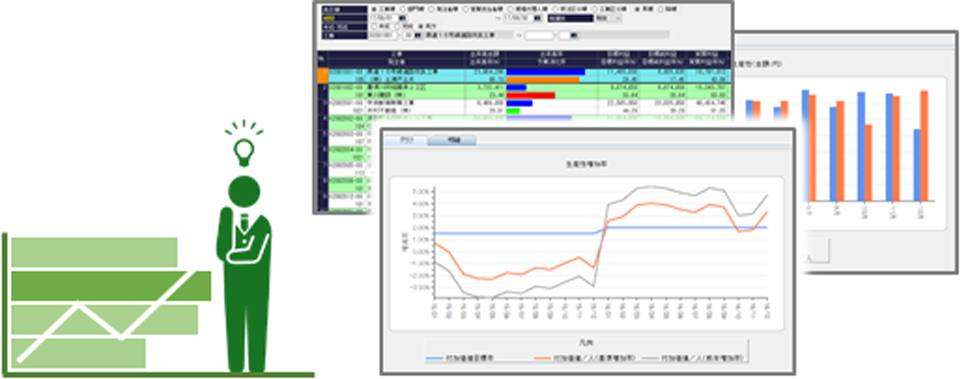Click the calendar icon beside the start date

click(x=402, y=18)
